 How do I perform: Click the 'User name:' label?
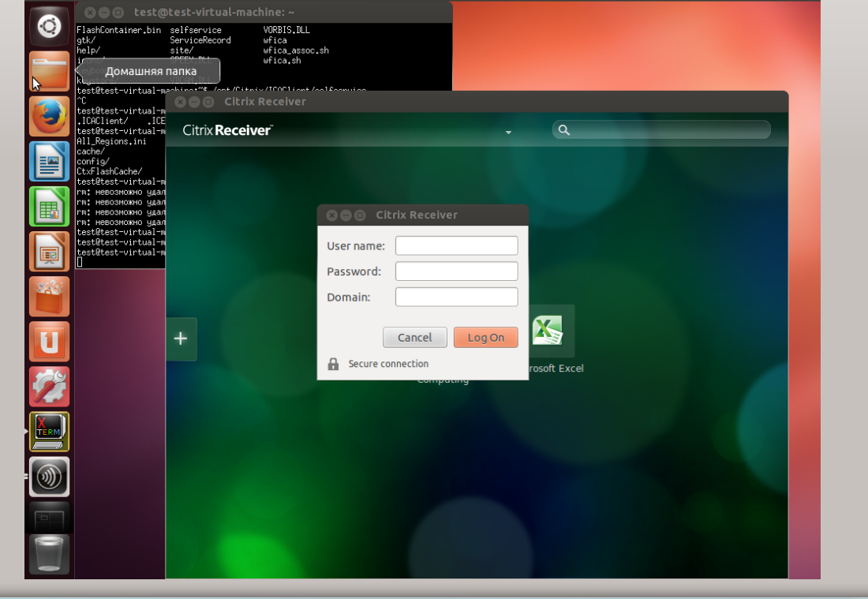(x=355, y=245)
